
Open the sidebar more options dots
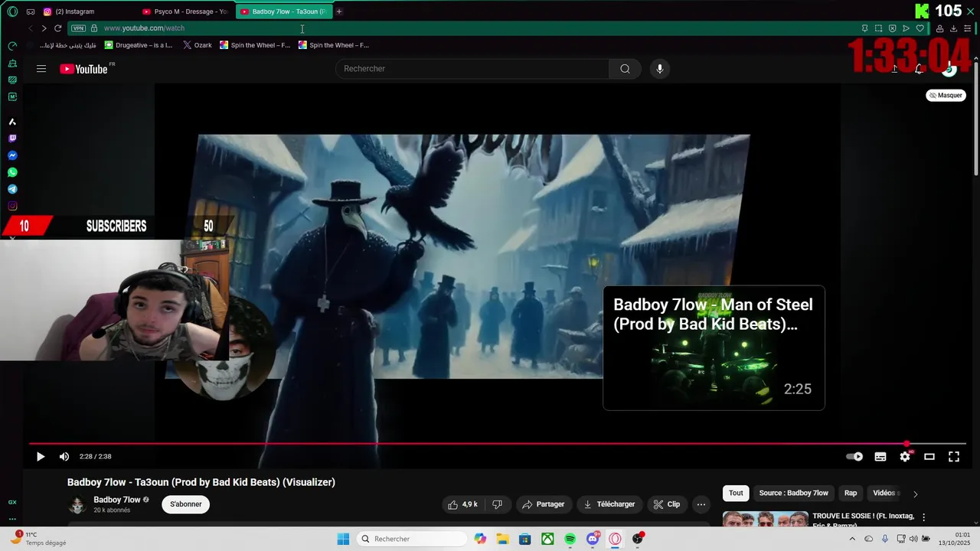(x=12, y=519)
